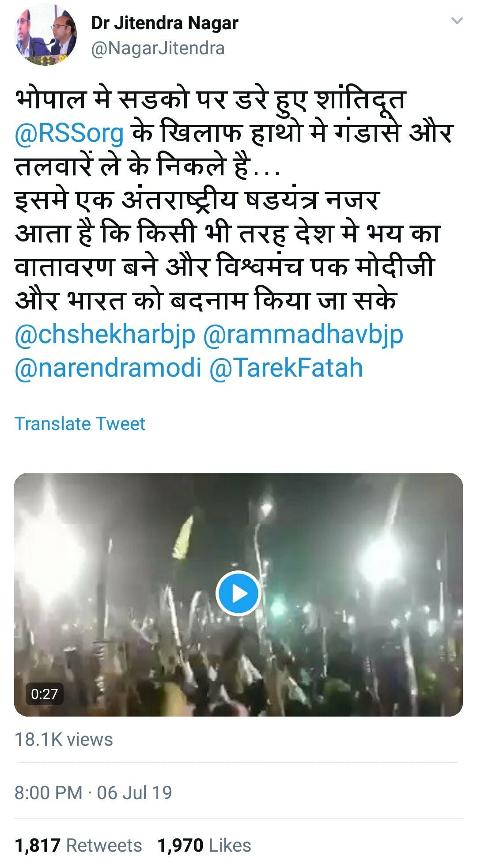This screenshot has width=477, height=868.
Task: Click the 06 Jul 19 date
Action: click(134, 793)
